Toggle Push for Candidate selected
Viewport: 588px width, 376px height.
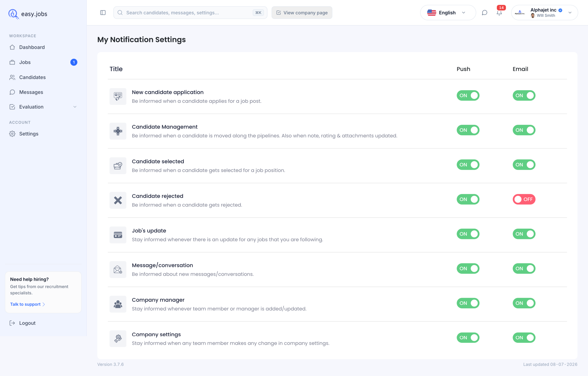tap(468, 165)
